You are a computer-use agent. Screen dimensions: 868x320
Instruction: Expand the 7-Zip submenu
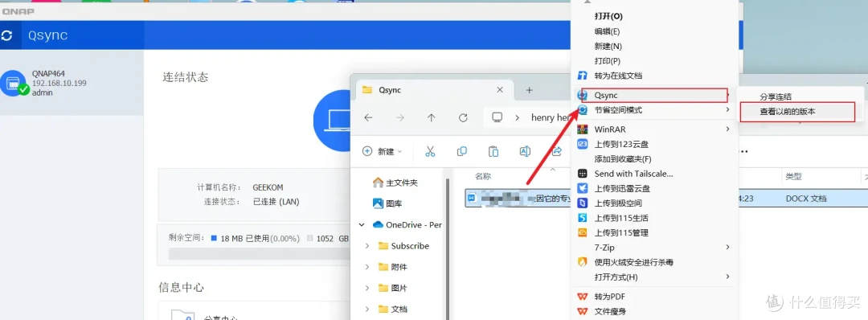coord(727,247)
